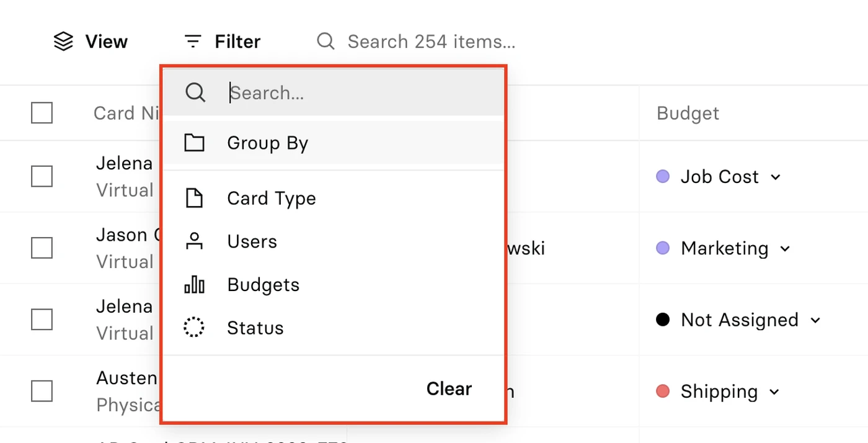Click the Card Type document icon
Screen dimensions: 868x443
195,199
